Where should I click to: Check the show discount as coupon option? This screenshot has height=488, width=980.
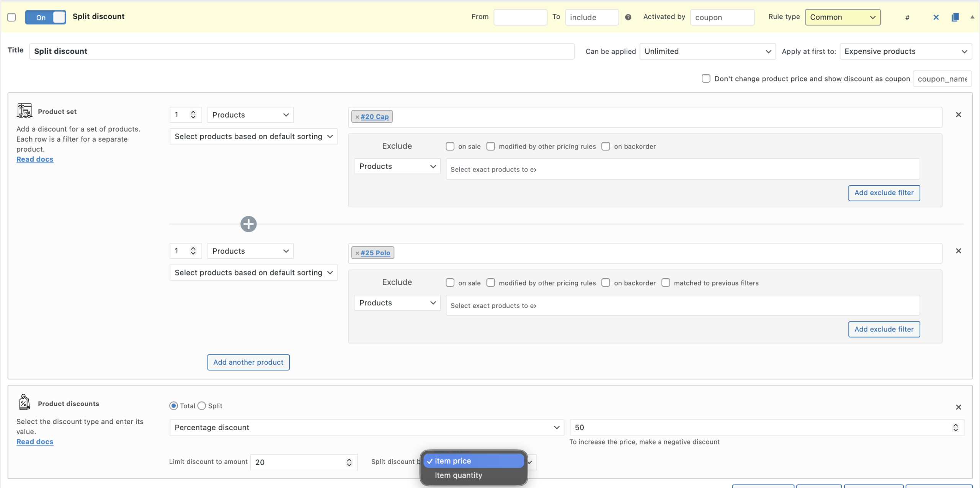[x=706, y=78]
